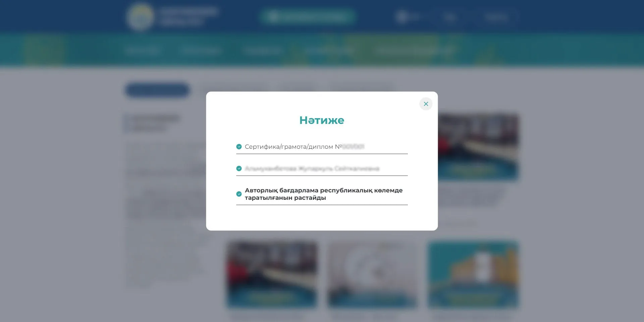The height and width of the screenshot is (322, 644).
Task: Open the bottom-right teal and yellow card thumbnail
Action: click(x=473, y=274)
